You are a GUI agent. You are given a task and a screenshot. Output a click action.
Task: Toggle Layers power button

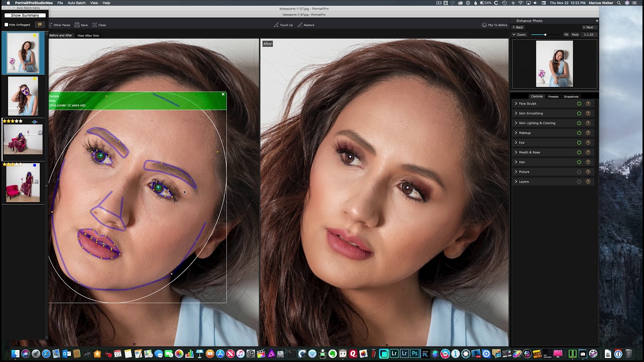click(x=579, y=182)
